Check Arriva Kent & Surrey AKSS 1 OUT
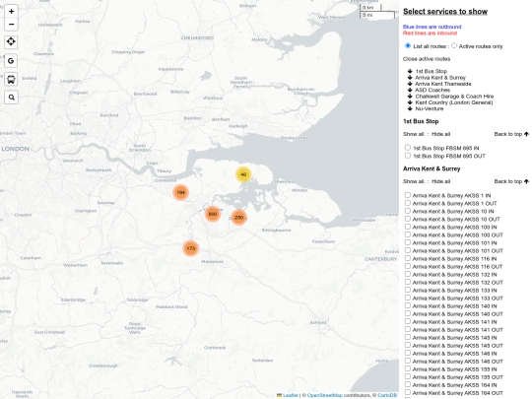The height and width of the screenshot is (399, 532). point(408,203)
